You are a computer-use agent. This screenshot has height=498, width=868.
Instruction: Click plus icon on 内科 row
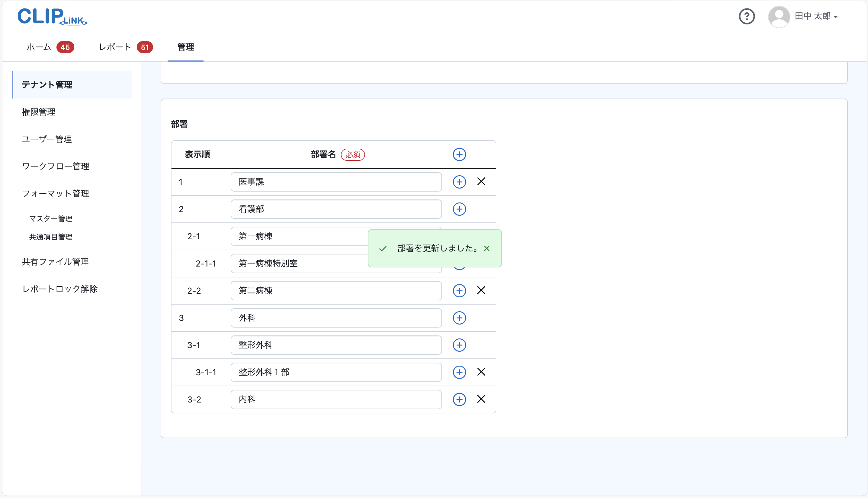coord(459,399)
